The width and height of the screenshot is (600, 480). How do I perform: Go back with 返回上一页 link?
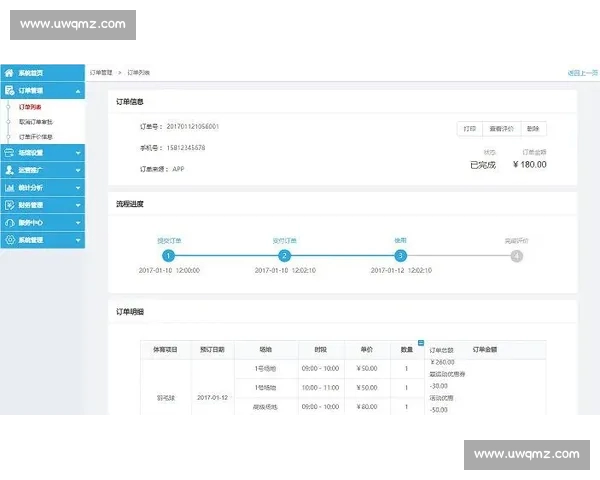pyautogui.click(x=582, y=73)
